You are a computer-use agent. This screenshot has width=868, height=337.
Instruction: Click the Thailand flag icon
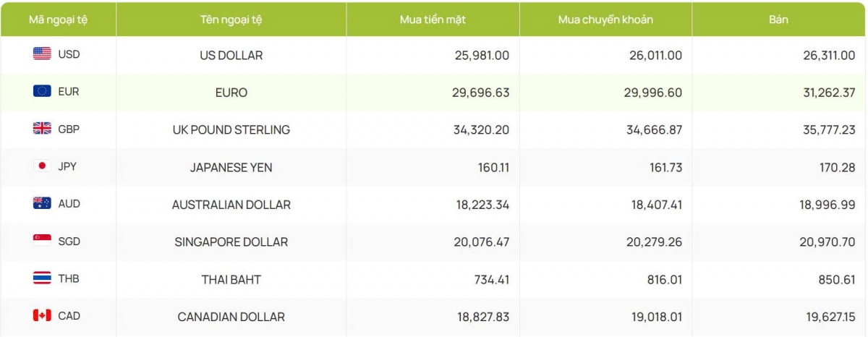click(42, 278)
